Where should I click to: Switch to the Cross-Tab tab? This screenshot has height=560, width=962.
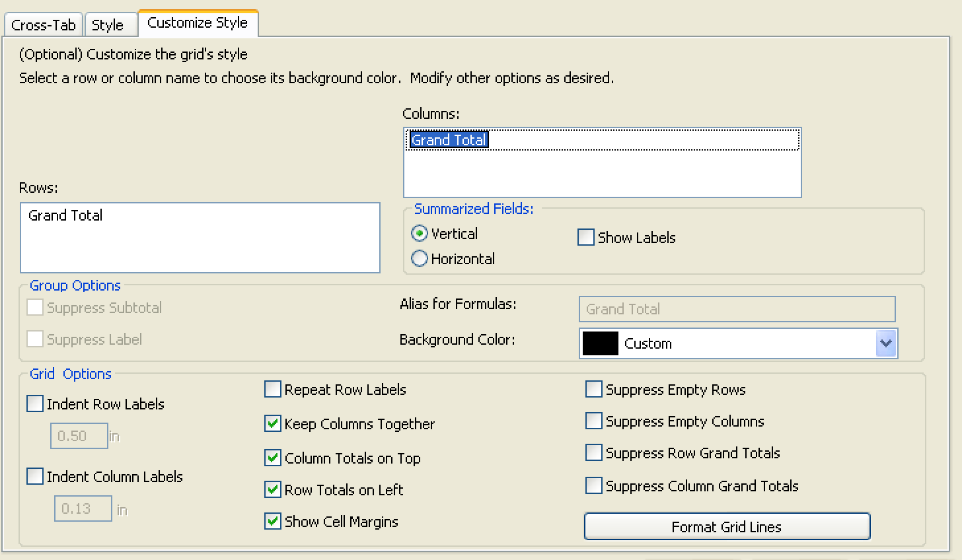[44, 25]
